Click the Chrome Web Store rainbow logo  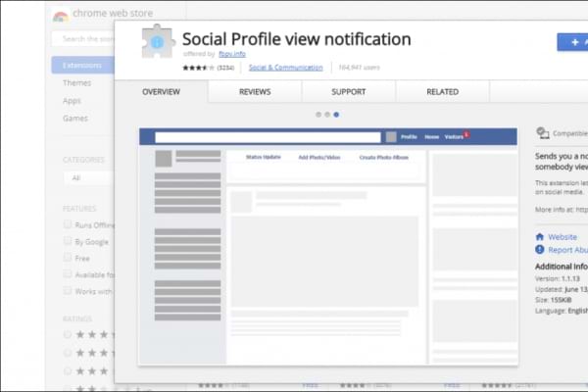[61, 16]
